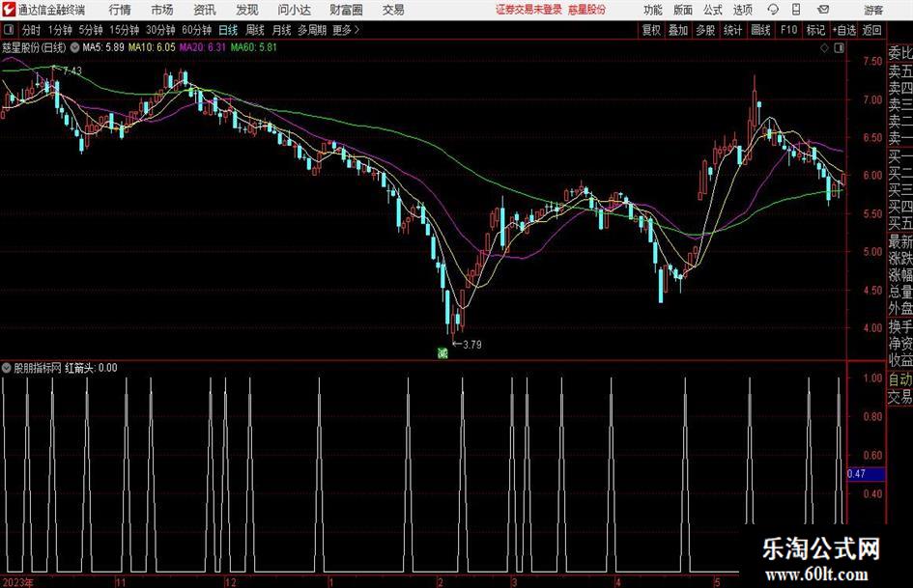
Task: Open the 功能 menu
Action: tap(653, 10)
